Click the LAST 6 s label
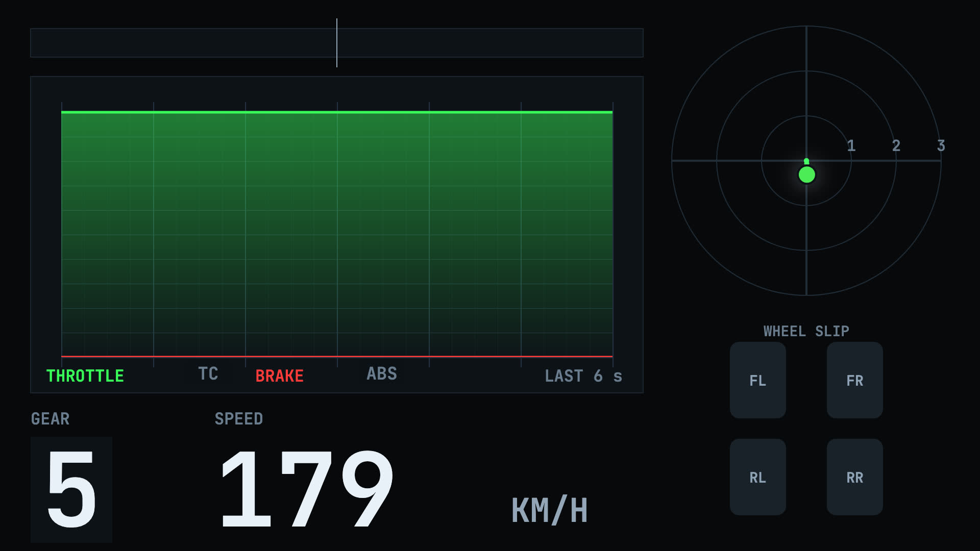Screen dimensions: 980x551 pos(583,376)
